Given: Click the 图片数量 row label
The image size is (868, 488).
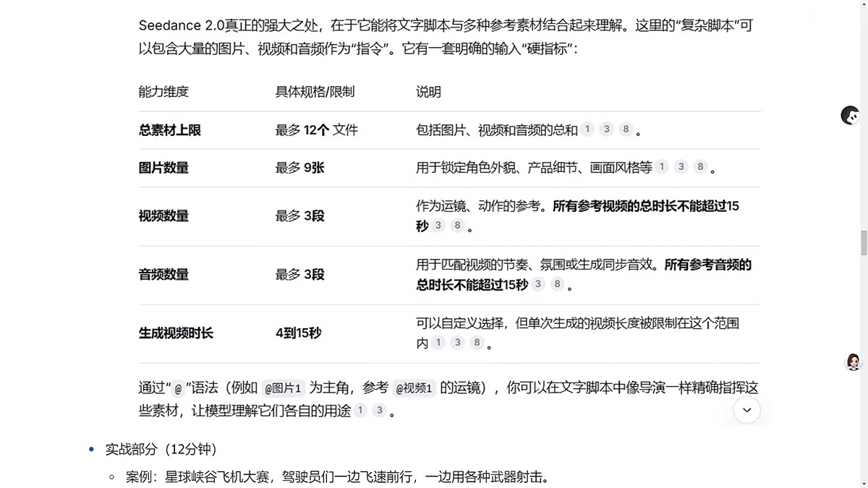Looking at the screenshot, I should pos(163,168).
